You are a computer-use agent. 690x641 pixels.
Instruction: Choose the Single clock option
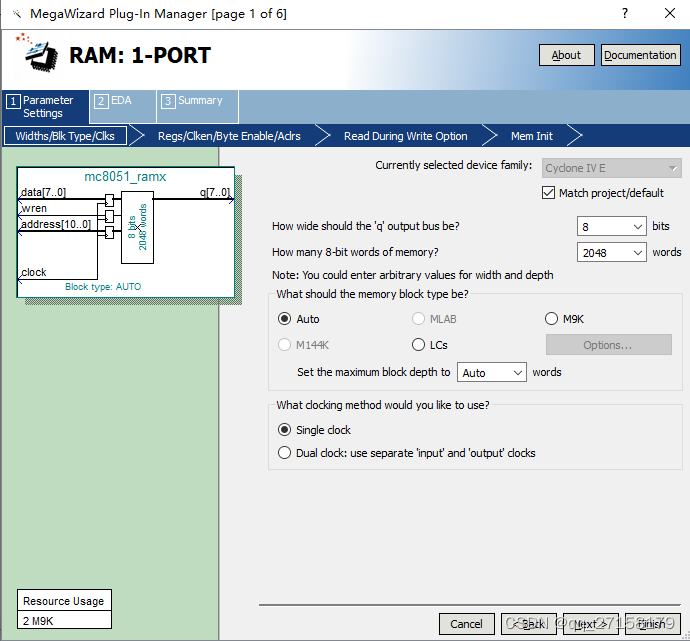point(284,429)
